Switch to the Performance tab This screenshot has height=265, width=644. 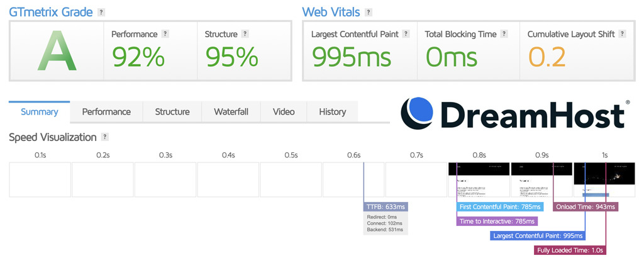106,112
